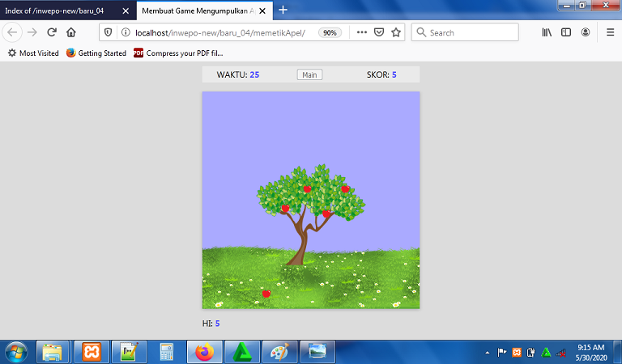This screenshot has width=622, height=364.
Task: Click the localhost address bar URL
Action: click(x=220, y=33)
